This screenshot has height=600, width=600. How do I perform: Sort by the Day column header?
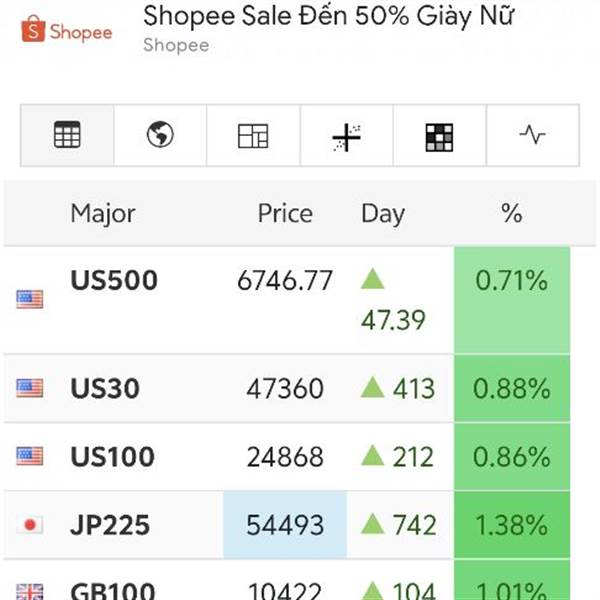click(383, 213)
